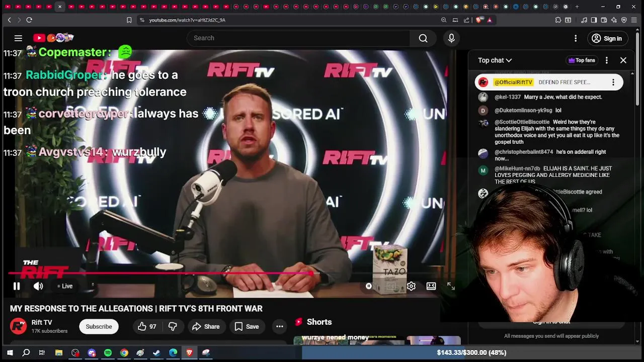Switch the video to theater mode
This screenshot has width=644, height=362.
coord(431,286)
